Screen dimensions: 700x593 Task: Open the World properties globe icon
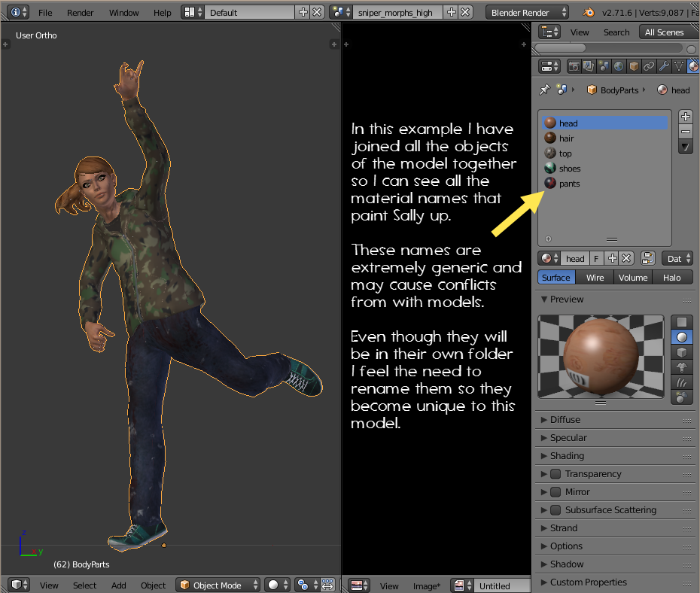click(x=619, y=66)
